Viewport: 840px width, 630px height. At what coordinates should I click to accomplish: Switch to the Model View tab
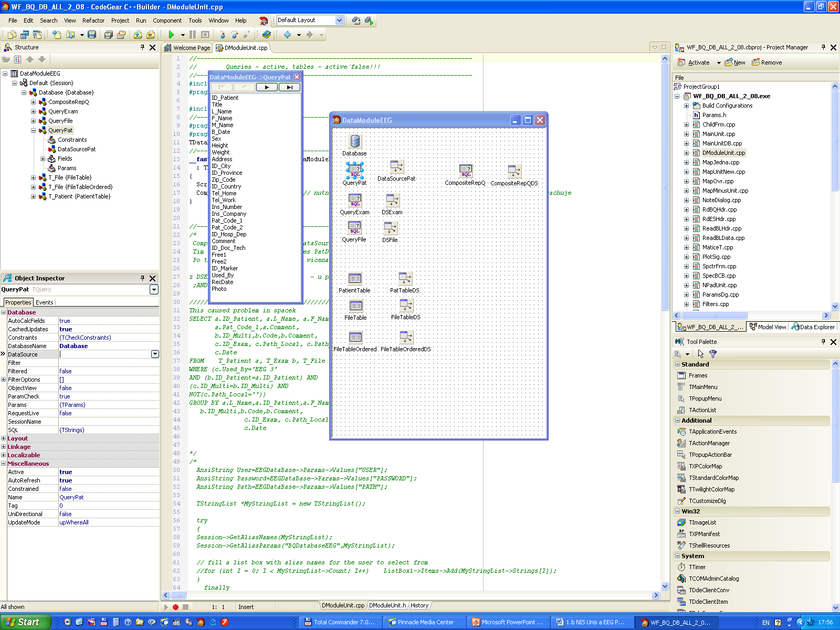coord(768,327)
